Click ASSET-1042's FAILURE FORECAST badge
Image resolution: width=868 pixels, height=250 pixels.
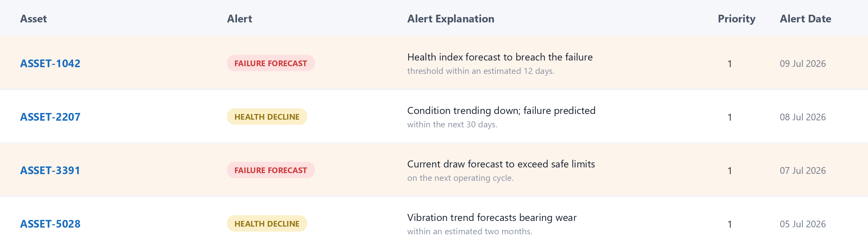coord(270,64)
